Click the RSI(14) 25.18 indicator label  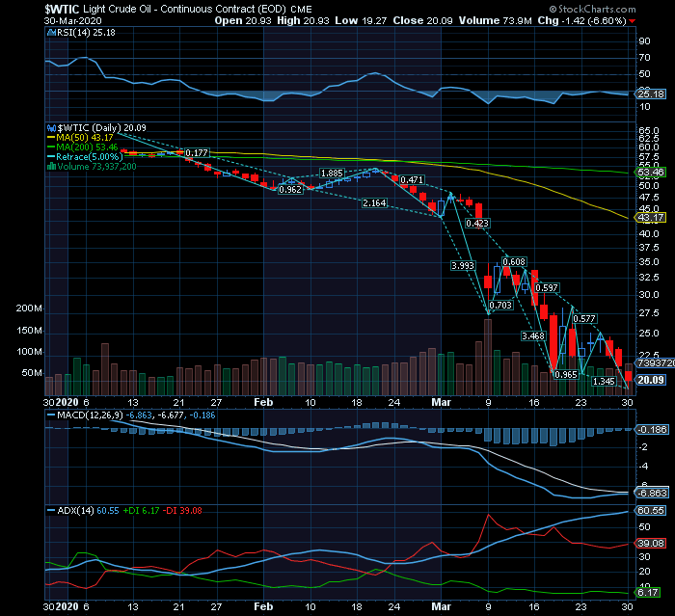(x=86, y=32)
